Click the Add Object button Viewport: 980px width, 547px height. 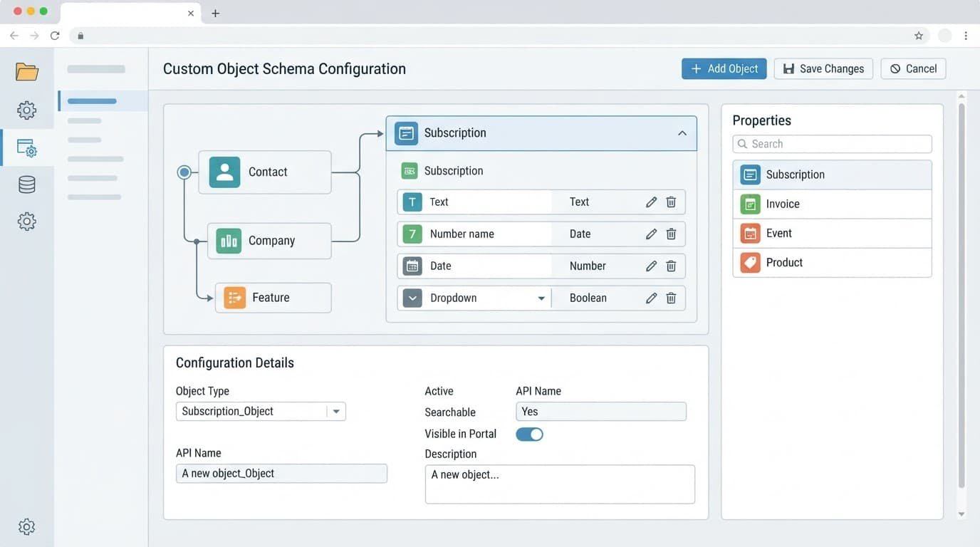pyautogui.click(x=724, y=68)
